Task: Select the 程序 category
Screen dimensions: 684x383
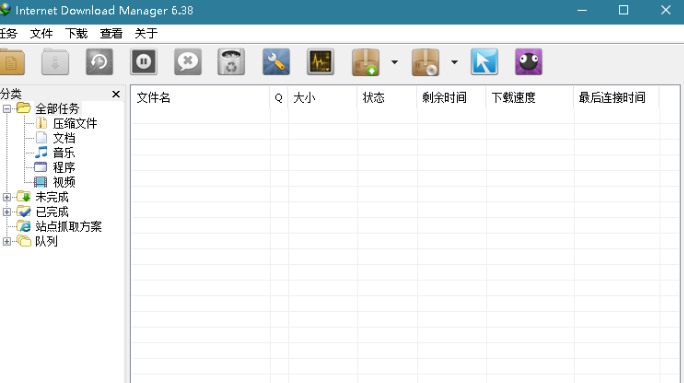Action: point(64,168)
